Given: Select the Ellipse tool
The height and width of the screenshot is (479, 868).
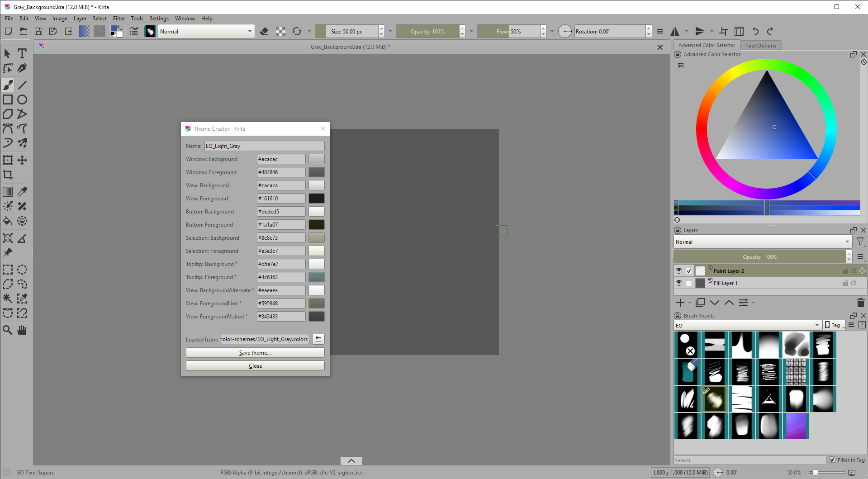Looking at the screenshot, I should tap(22, 100).
